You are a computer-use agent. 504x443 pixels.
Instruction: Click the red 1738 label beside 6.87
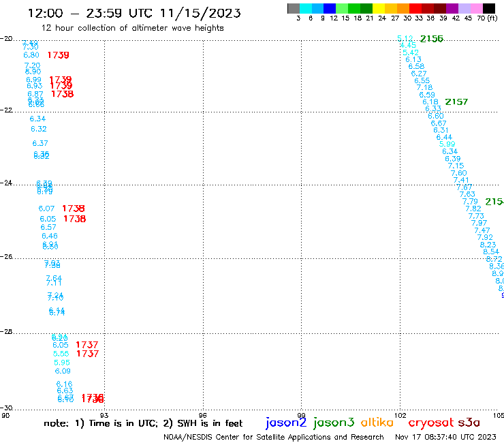click(63, 94)
